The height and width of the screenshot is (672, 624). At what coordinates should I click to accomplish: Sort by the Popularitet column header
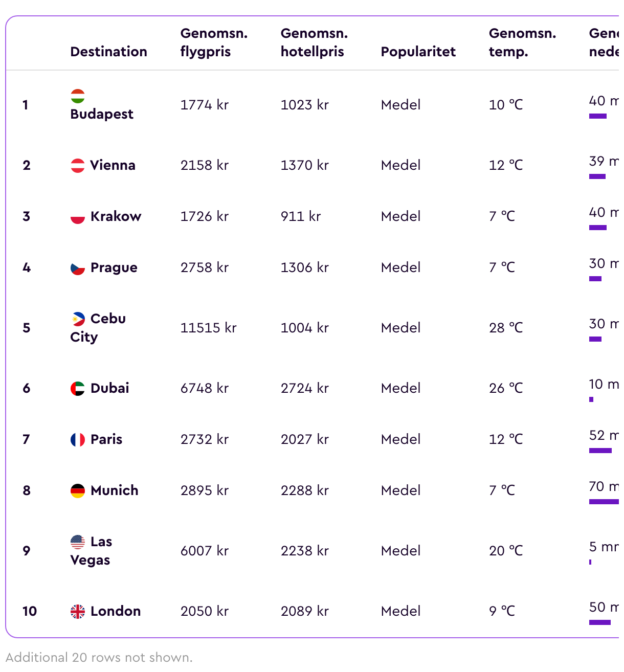coord(418,52)
